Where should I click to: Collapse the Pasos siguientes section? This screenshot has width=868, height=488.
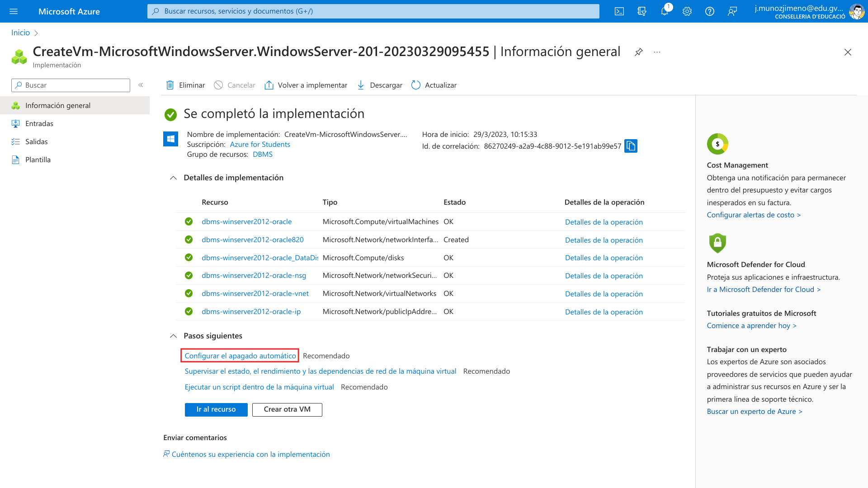(173, 336)
